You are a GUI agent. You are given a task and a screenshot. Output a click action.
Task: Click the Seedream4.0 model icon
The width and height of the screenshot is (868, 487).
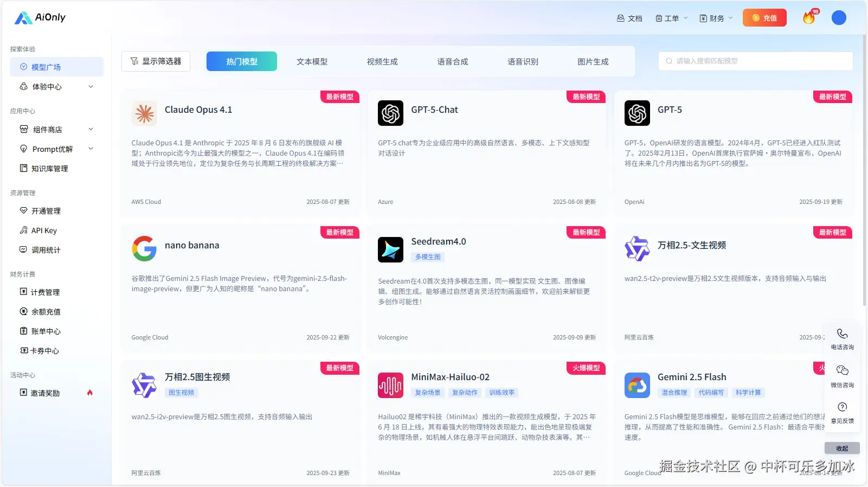[390, 249]
